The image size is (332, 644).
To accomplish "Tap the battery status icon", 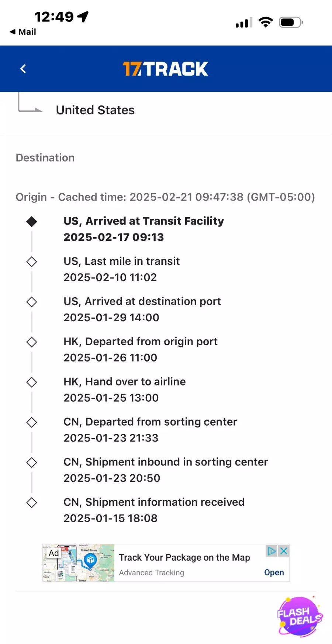I will pyautogui.click(x=291, y=22).
